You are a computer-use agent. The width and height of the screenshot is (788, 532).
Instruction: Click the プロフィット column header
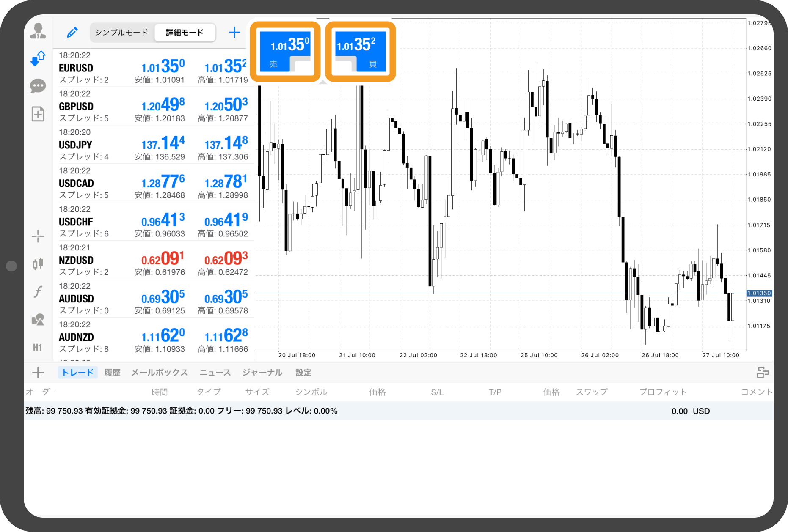tap(663, 392)
